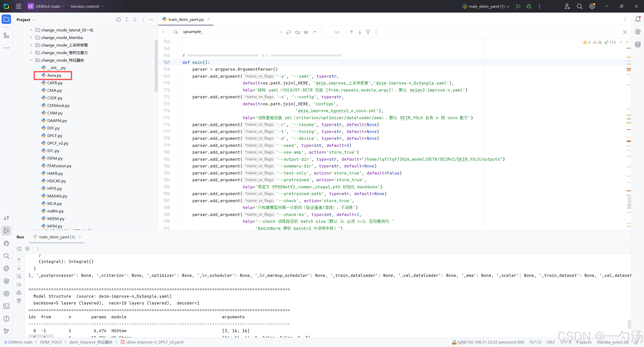Open the Python Packages tool window
Image resolution: width=644 pixels, height=347 pixels.
(7, 281)
